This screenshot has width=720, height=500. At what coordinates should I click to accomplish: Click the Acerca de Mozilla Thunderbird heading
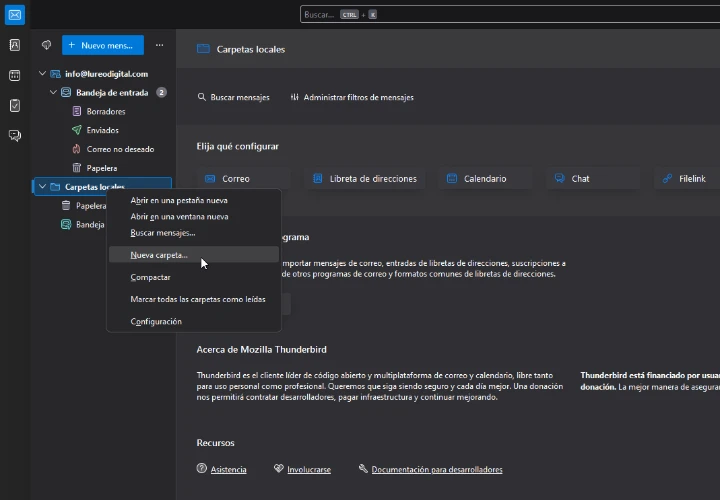(x=262, y=350)
